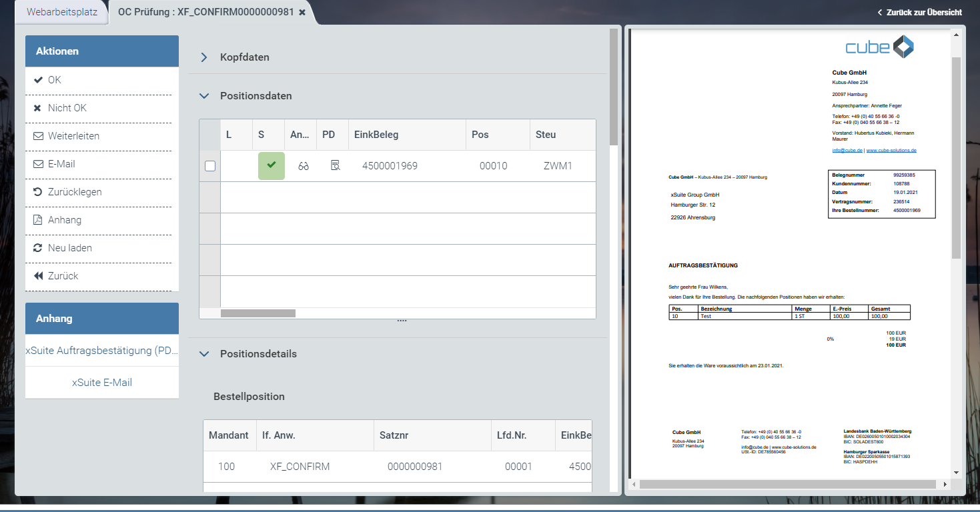
Task: Tick the checkbox for position 00010
Action: pos(210,166)
